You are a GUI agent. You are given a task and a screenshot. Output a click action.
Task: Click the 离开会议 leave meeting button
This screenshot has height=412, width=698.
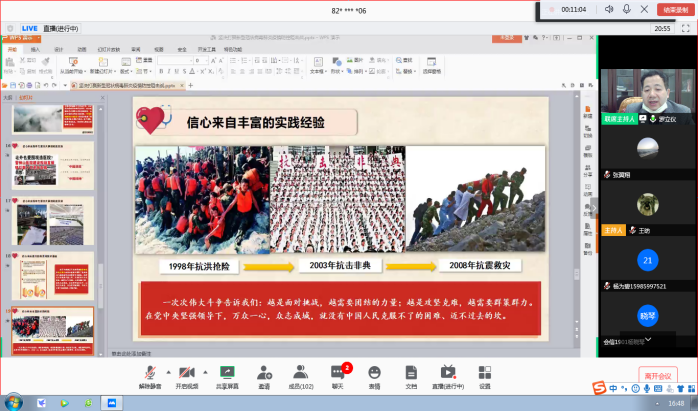point(658,374)
